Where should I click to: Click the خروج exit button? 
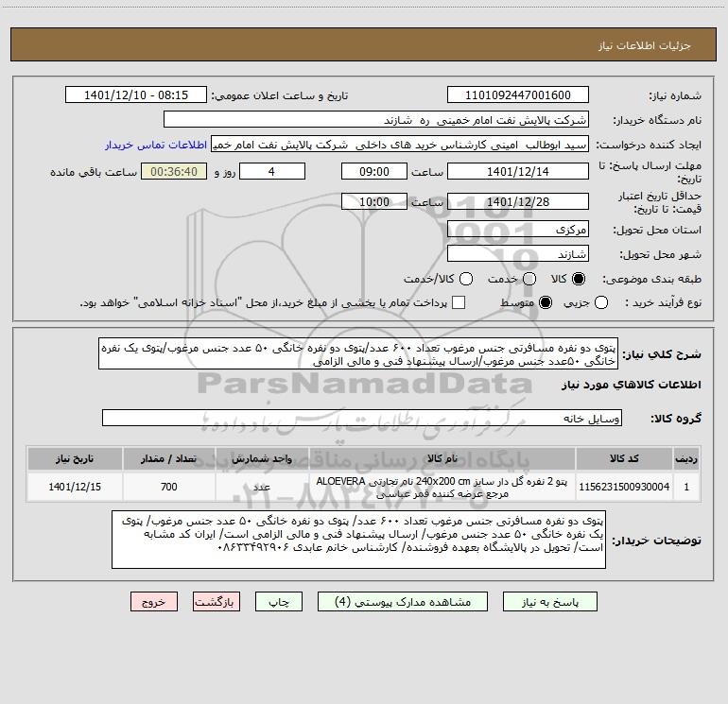pyautogui.click(x=154, y=602)
